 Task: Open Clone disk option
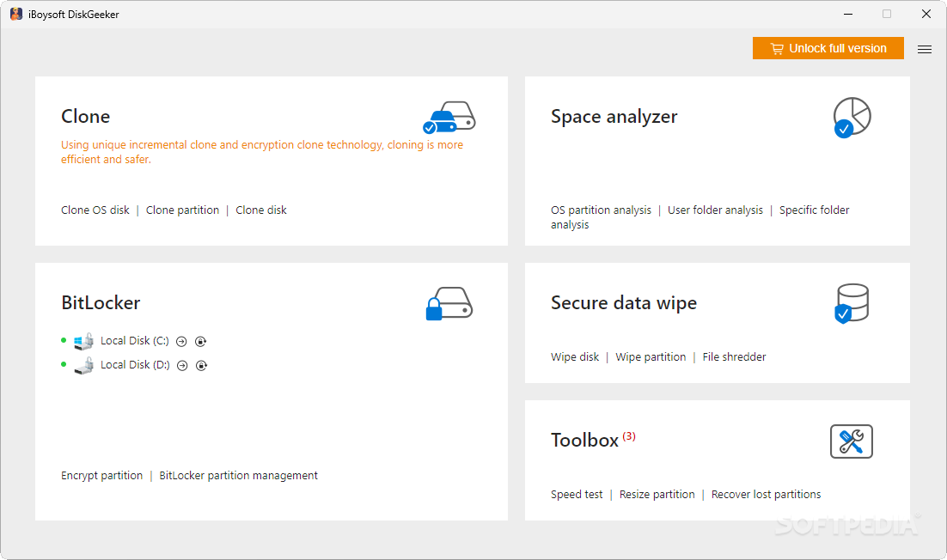[x=261, y=210]
